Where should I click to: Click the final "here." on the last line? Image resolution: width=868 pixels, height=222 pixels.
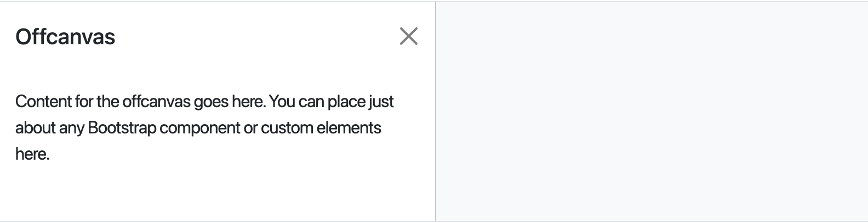pos(32,154)
